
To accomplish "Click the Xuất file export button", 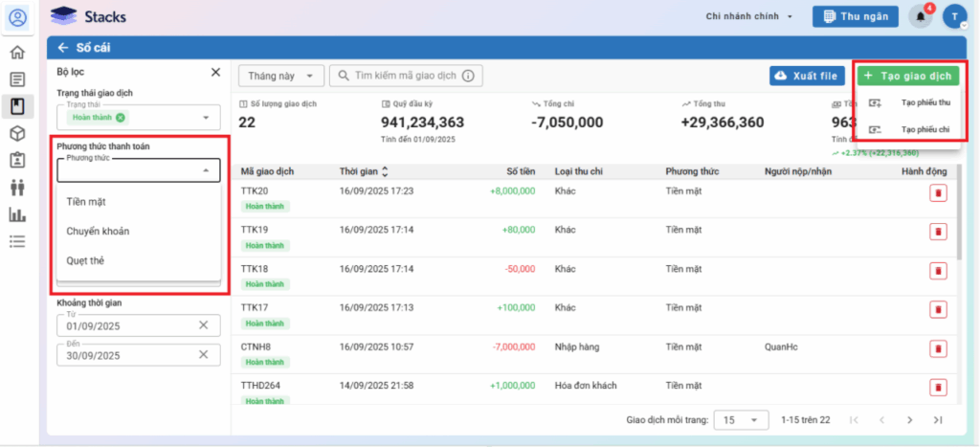I will coord(807,76).
